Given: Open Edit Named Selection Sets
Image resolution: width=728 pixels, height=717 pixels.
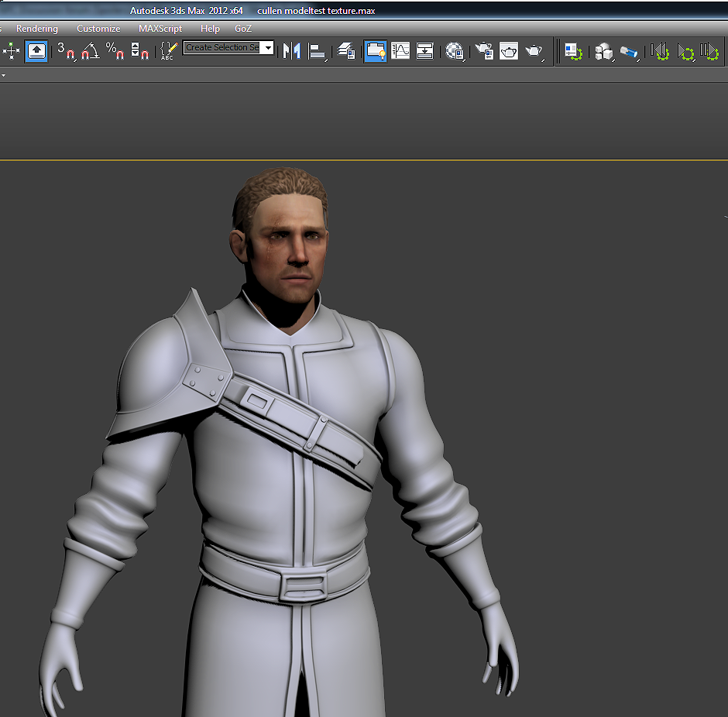Looking at the screenshot, I should (168, 51).
